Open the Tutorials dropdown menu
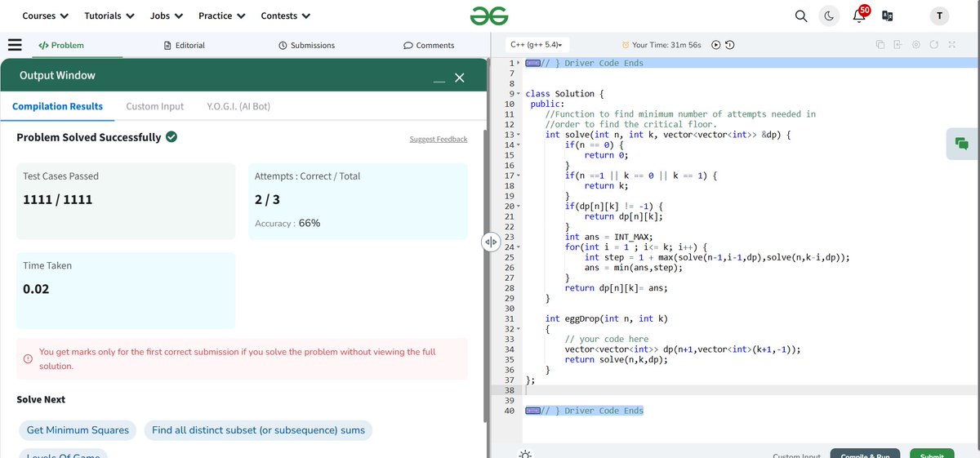This screenshot has width=980, height=458. [109, 16]
